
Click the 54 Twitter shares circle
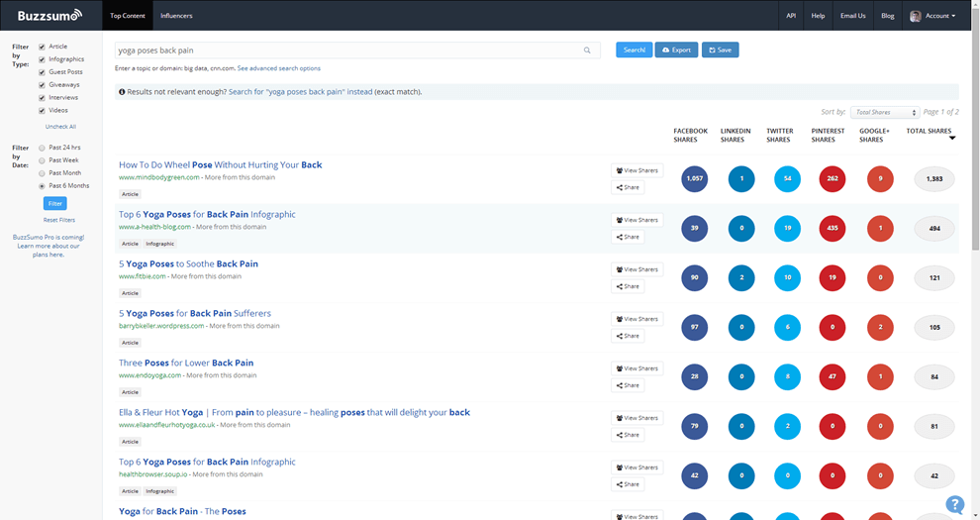[788, 178]
